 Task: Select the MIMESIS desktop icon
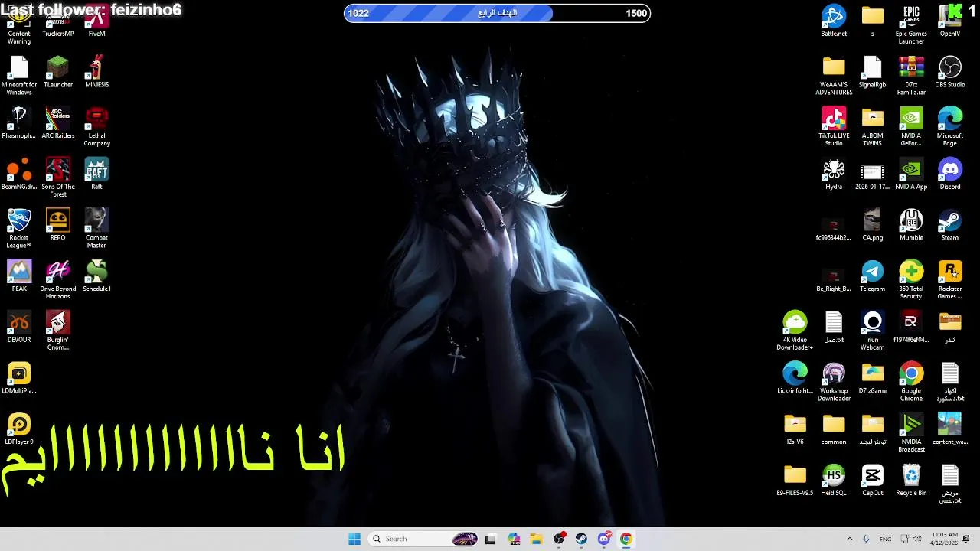(96, 72)
